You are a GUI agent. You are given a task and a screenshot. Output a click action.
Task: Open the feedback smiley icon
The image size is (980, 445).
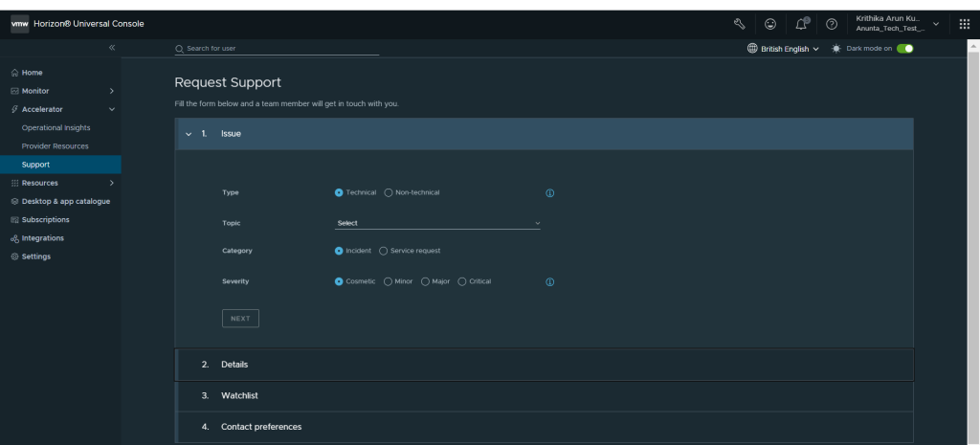tap(770, 24)
